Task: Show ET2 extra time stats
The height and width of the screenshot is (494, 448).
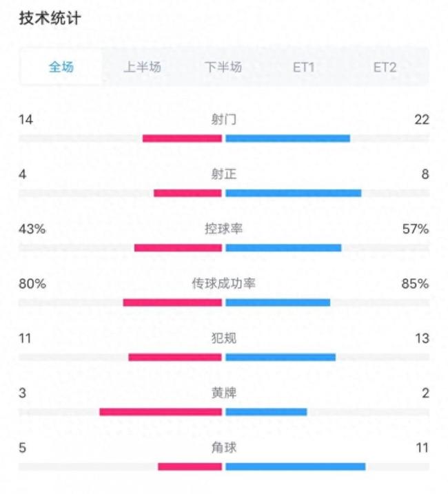Action: [x=385, y=67]
